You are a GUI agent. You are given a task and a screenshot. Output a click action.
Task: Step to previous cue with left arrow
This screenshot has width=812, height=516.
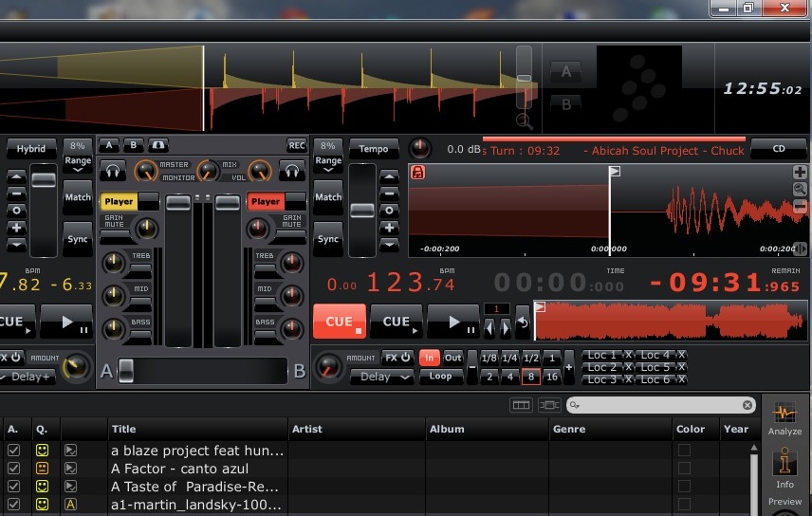point(489,327)
